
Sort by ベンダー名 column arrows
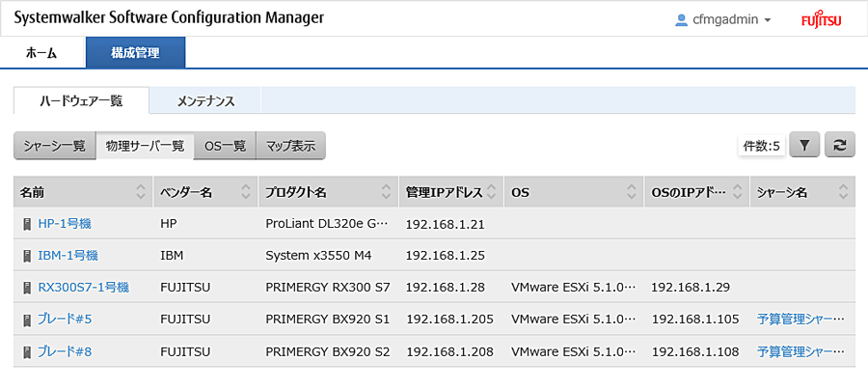tap(246, 192)
